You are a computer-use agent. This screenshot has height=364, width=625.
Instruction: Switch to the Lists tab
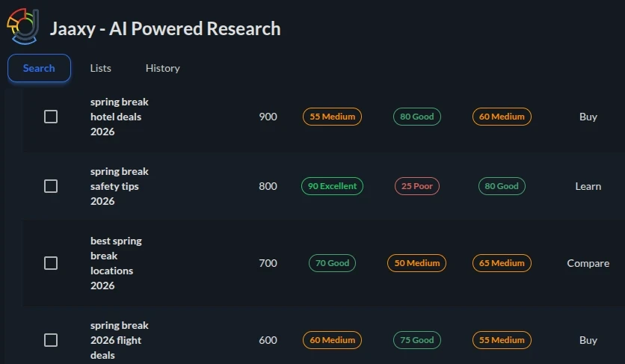[x=100, y=68]
